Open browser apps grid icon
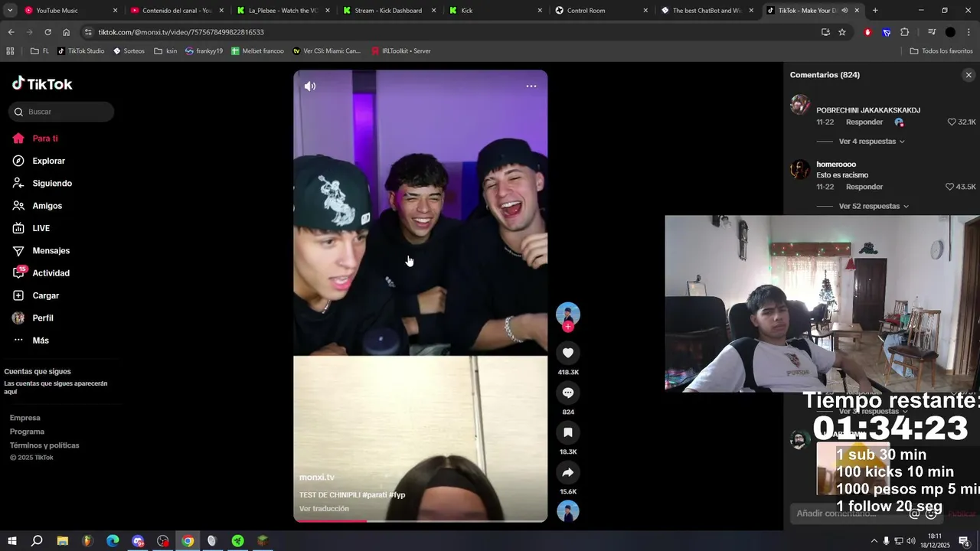This screenshot has height=551, width=980. 10,51
